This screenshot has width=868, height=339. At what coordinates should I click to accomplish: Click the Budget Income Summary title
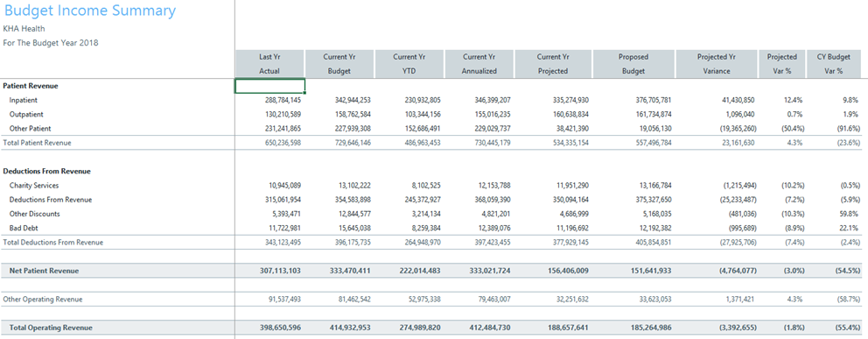point(90,11)
